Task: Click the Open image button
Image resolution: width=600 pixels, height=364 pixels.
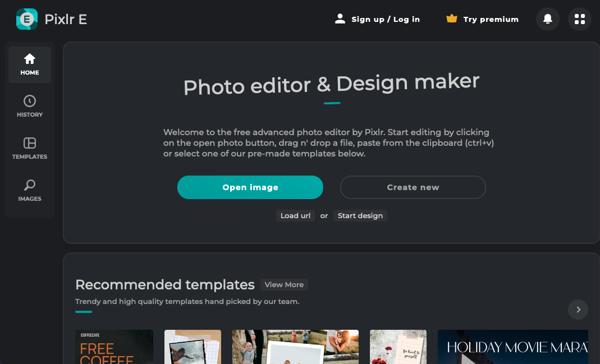Action: (x=250, y=187)
